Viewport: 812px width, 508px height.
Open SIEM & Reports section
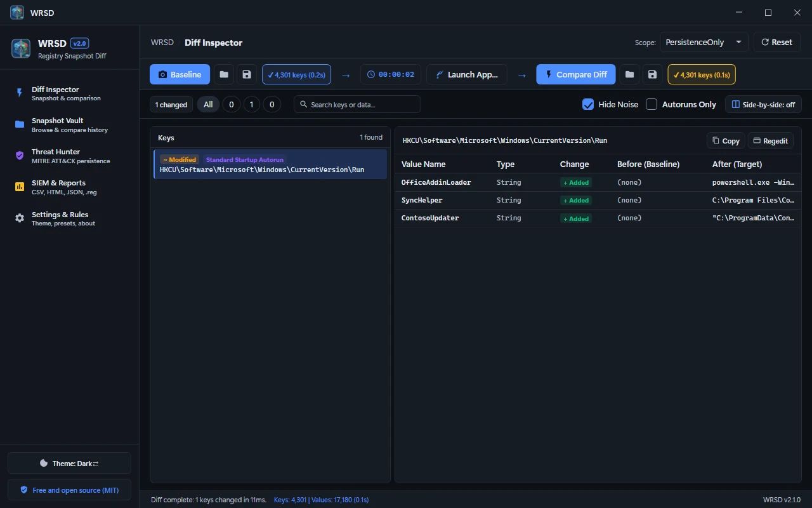coord(69,187)
